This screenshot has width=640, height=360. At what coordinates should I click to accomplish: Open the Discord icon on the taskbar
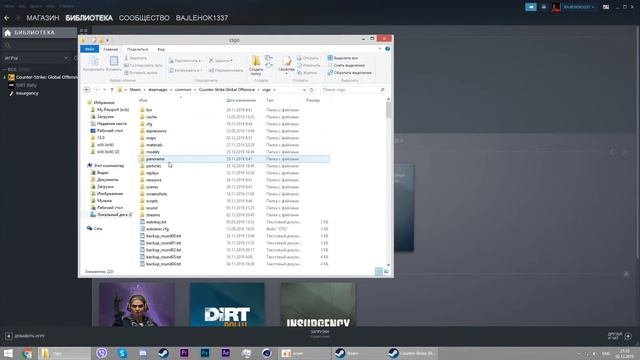click(x=143, y=353)
